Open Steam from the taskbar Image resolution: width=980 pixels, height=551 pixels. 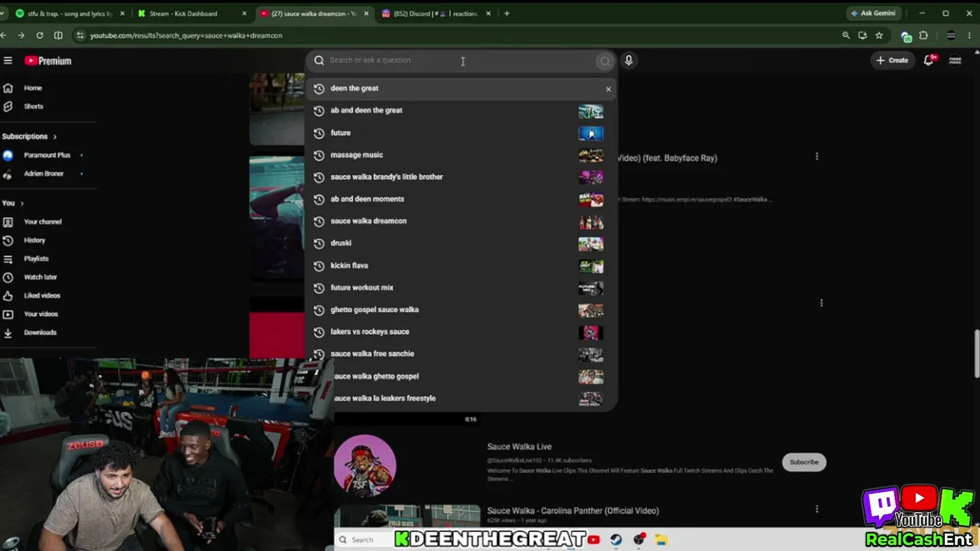616,540
